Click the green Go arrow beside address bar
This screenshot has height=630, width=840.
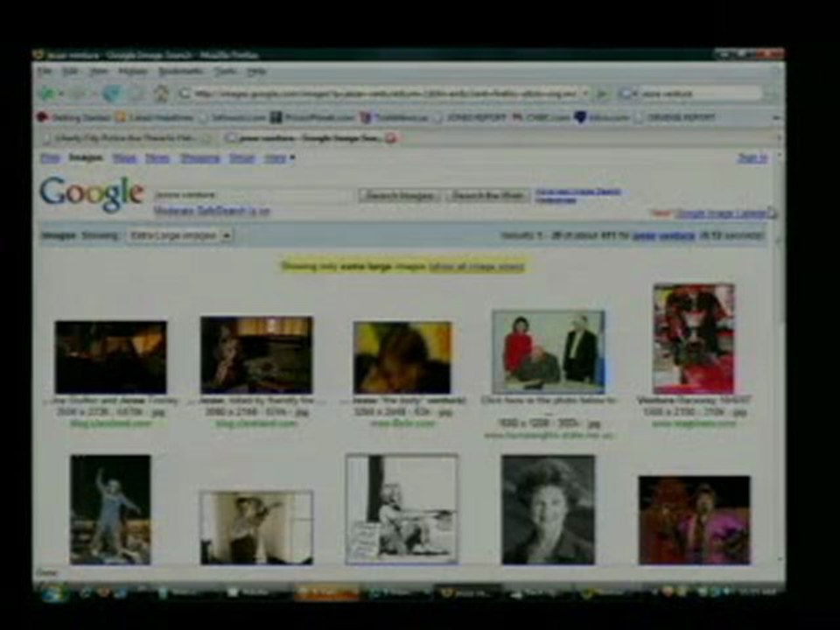coord(602,94)
